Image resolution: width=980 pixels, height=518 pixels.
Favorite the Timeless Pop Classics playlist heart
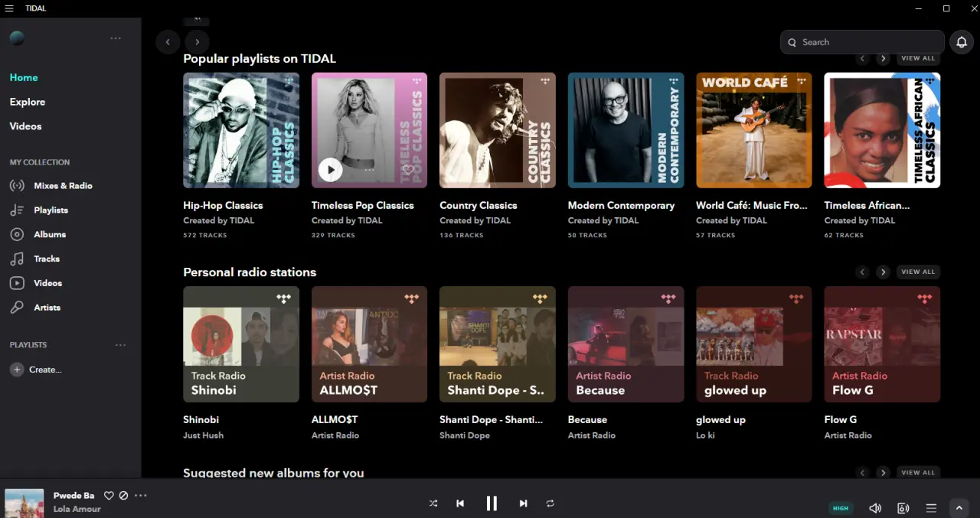[408, 170]
